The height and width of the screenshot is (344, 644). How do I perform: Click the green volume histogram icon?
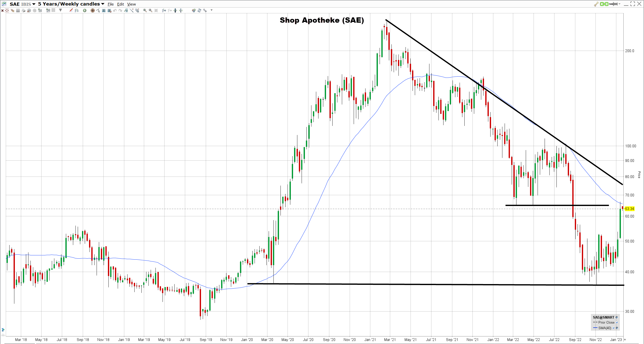click(126, 10)
